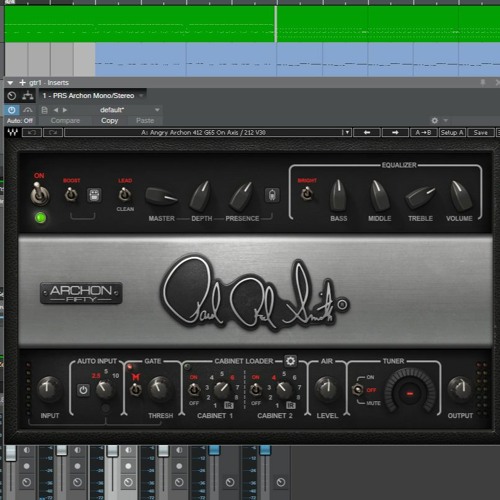The width and height of the screenshot is (500, 500).
Task: Open the PRS Archon Mono/Stereo insert dropdown
Action: point(141,96)
